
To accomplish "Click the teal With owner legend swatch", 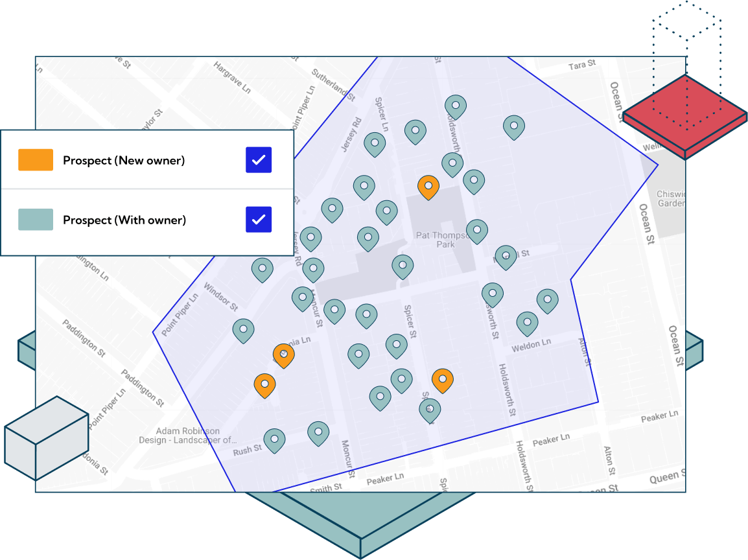I will (36, 220).
